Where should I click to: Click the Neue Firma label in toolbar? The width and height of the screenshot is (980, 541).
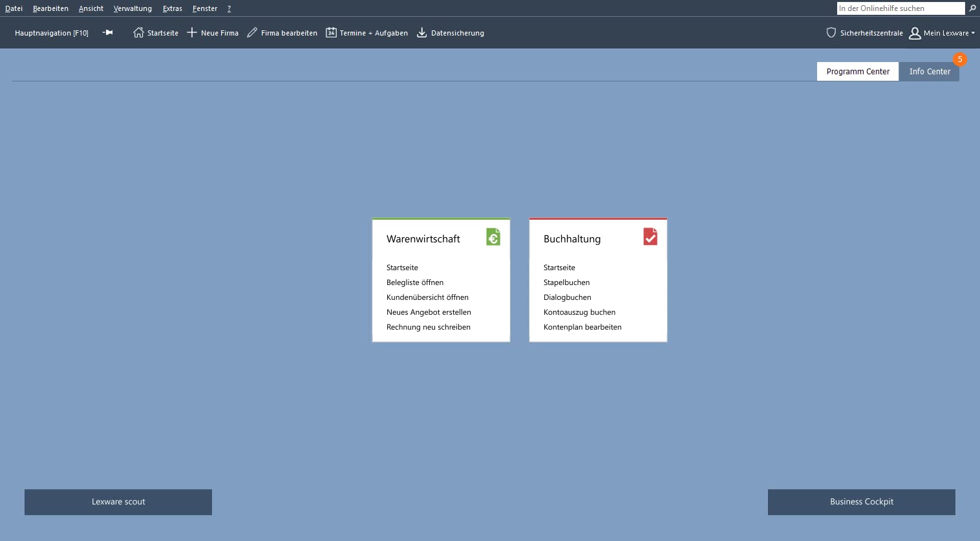pyautogui.click(x=220, y=33)
